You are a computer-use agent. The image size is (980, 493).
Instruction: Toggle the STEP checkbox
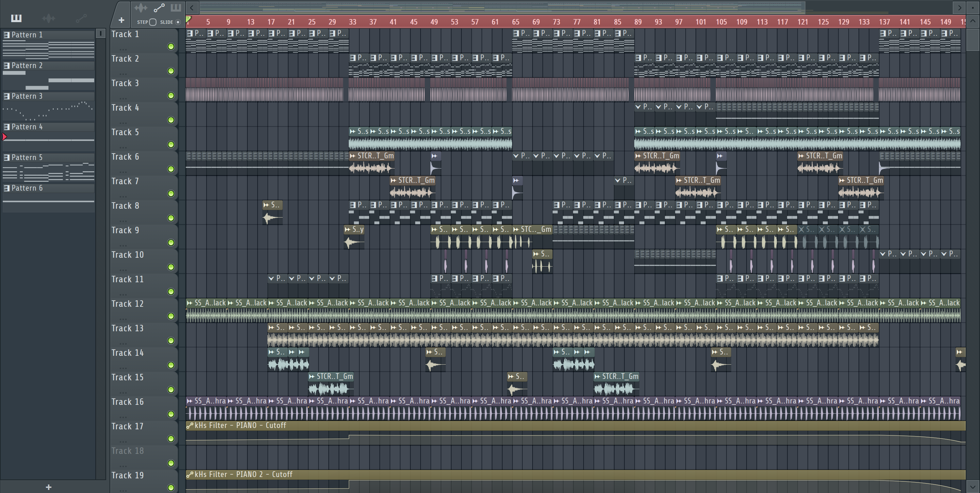[x=152, y=22]
